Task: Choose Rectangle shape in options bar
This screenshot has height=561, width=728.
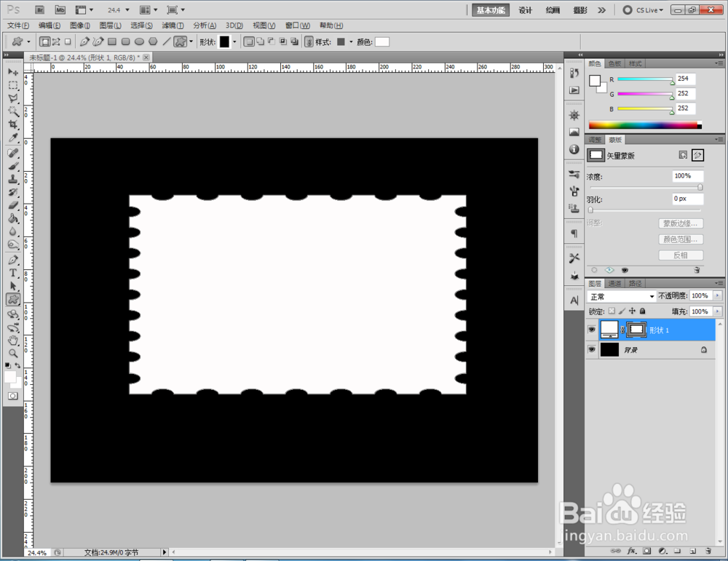Action: pos(112,41)
